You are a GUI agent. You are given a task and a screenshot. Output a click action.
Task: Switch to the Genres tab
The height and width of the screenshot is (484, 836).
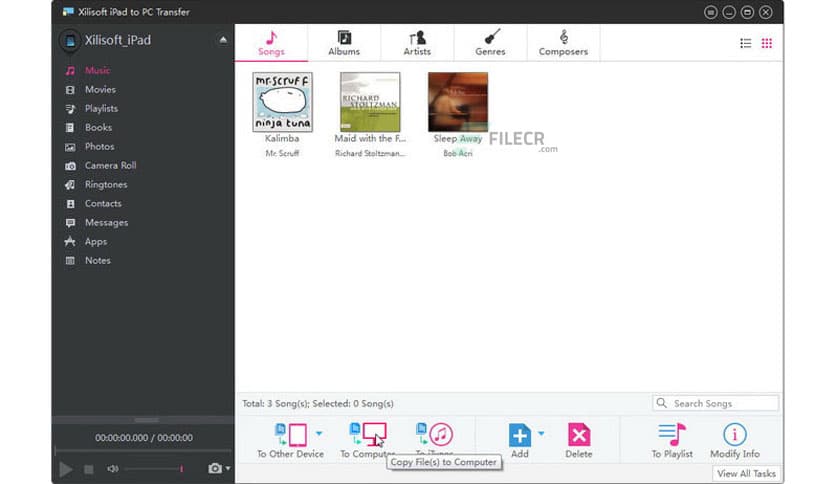point(490,43)
